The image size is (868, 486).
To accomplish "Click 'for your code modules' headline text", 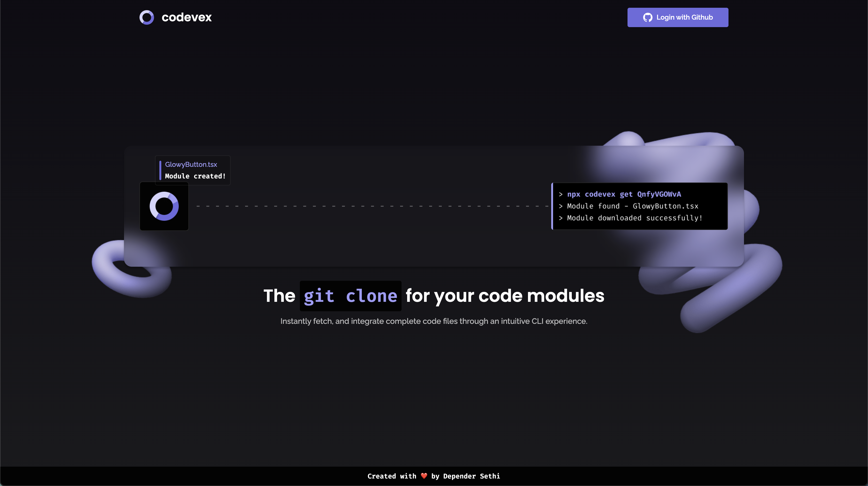I will coord(505,296).
